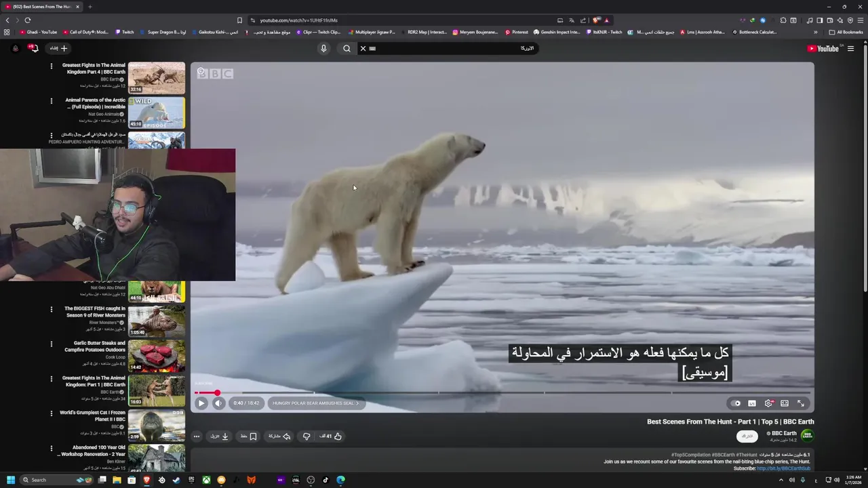The width and height of the screenshot is (868, 488).
Task: Open the Brave Shields lion icon
Action: (597, 20)
